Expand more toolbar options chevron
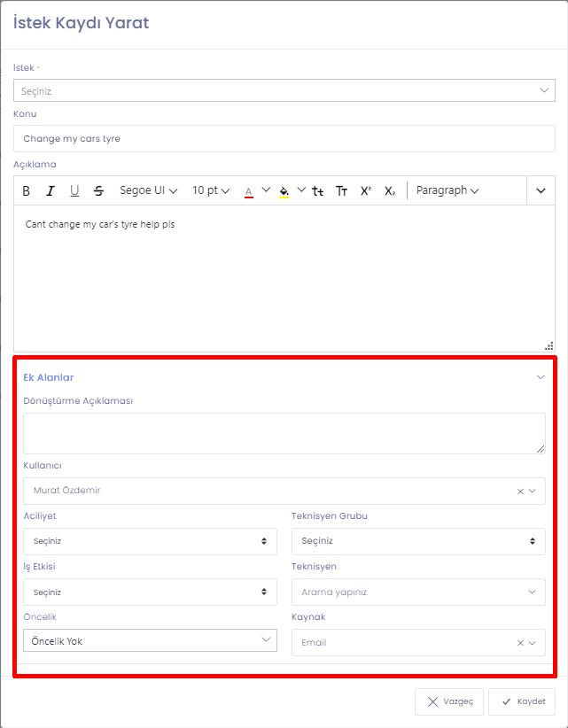 pyautogui.click(x=541, y=190)
